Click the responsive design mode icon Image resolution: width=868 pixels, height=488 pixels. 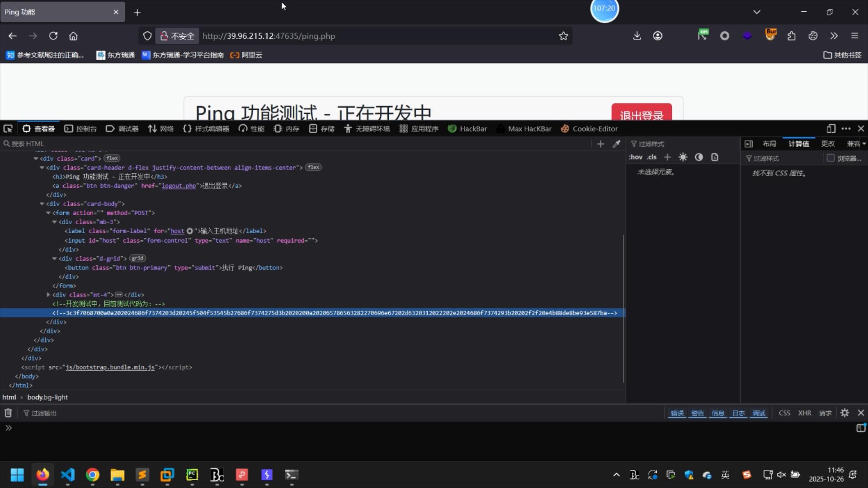coord(831,129)
